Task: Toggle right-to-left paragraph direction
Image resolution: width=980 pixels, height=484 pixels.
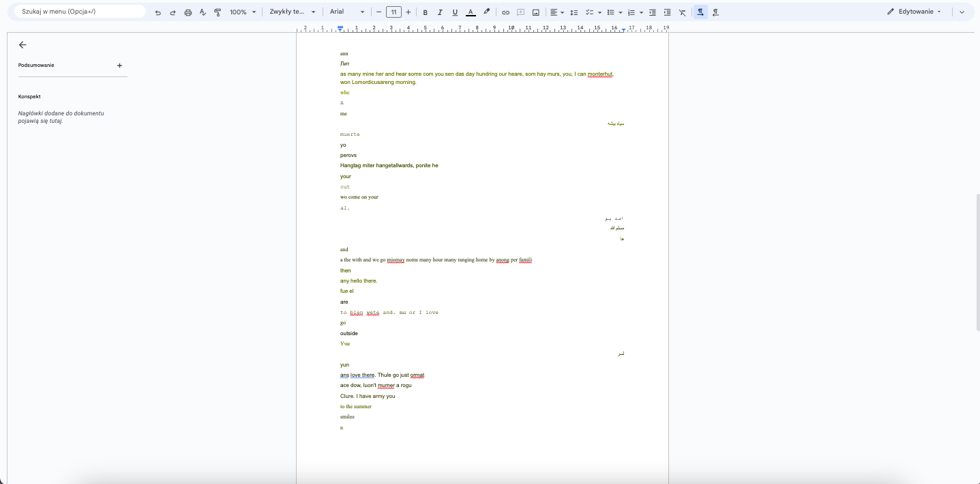Action: pyautogui.click(x=715, y=12)
